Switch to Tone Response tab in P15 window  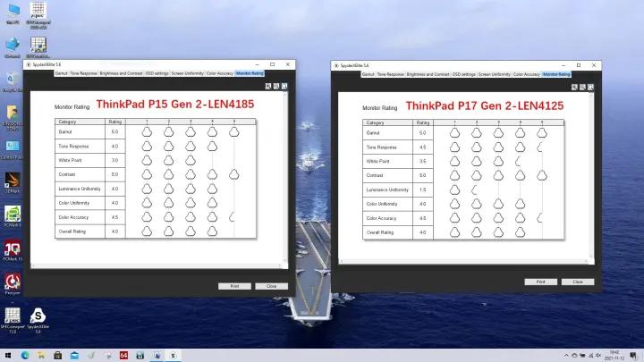pos(83,73)
